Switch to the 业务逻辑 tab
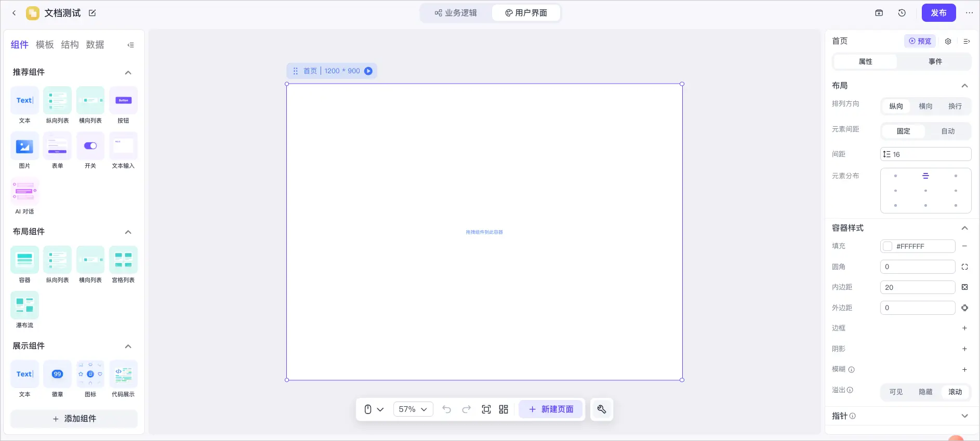 pos(456,13)
